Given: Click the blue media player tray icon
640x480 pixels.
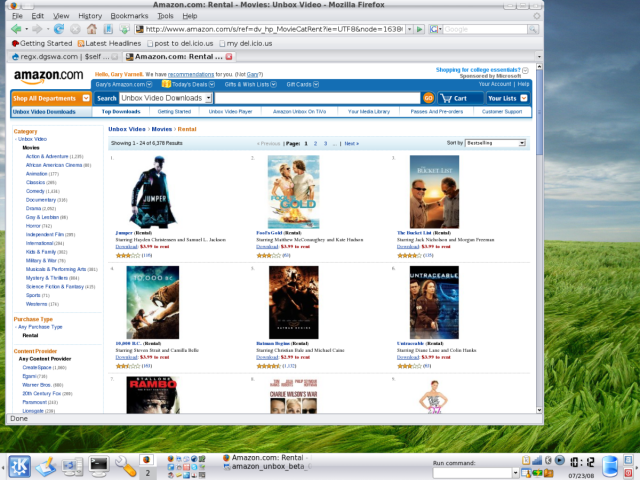Looking at the screenshot, I should coord(560,460).
